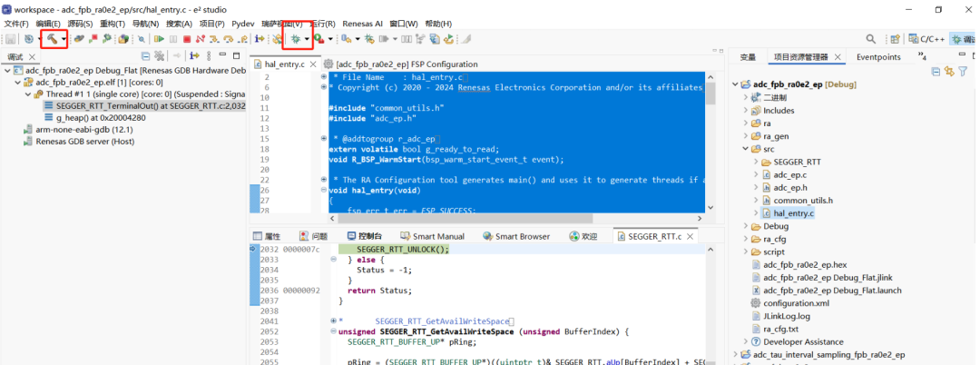Screen dimensions: 980x365
Task: Open the Build hammer dropdown arrow
Action: click(64, 39)
